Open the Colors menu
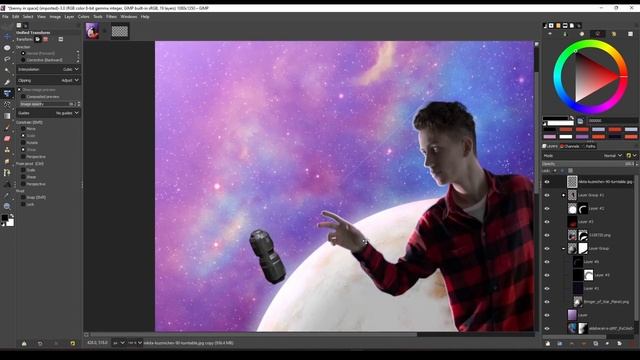Viewport: 640px width, 360px height. click(x=83, y=17)
